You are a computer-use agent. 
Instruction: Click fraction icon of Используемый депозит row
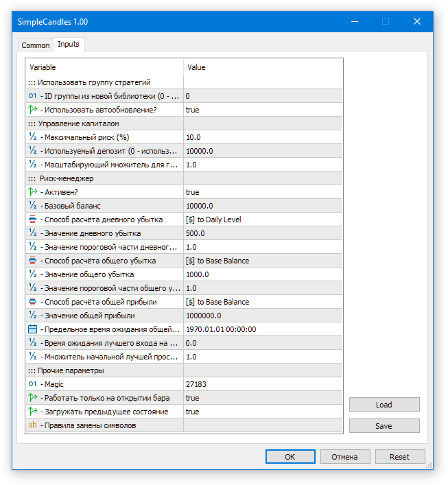[x=32, y=151]
